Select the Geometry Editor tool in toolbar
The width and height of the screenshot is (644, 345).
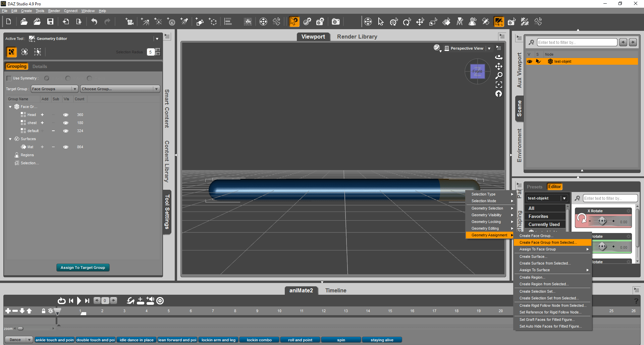(x=499, y=22)
